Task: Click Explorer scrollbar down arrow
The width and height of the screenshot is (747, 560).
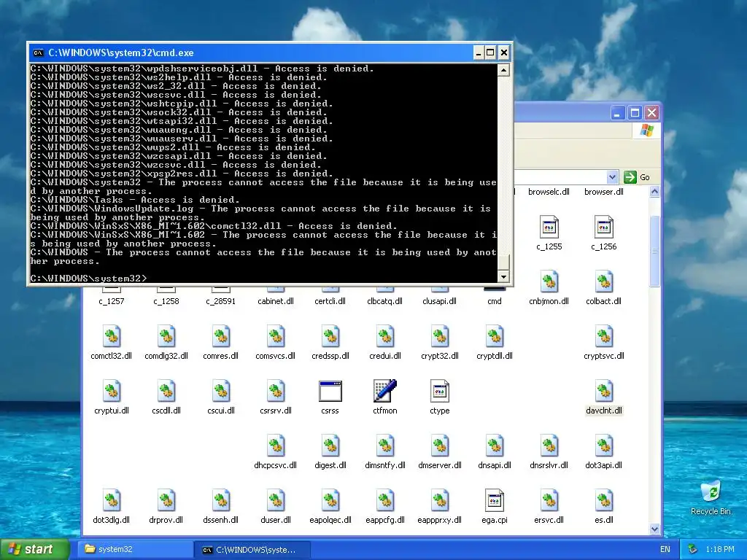Action: click(x=654, y=529)
